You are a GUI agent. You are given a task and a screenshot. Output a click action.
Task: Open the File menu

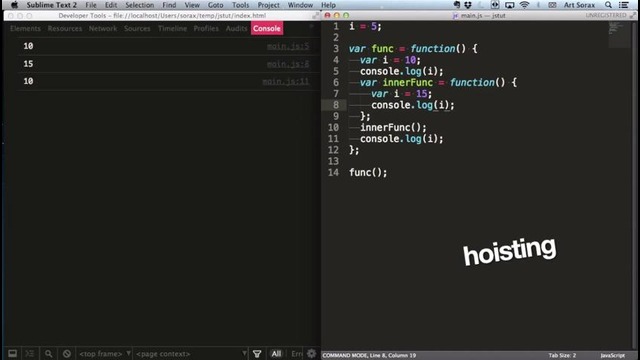point(91,5)
